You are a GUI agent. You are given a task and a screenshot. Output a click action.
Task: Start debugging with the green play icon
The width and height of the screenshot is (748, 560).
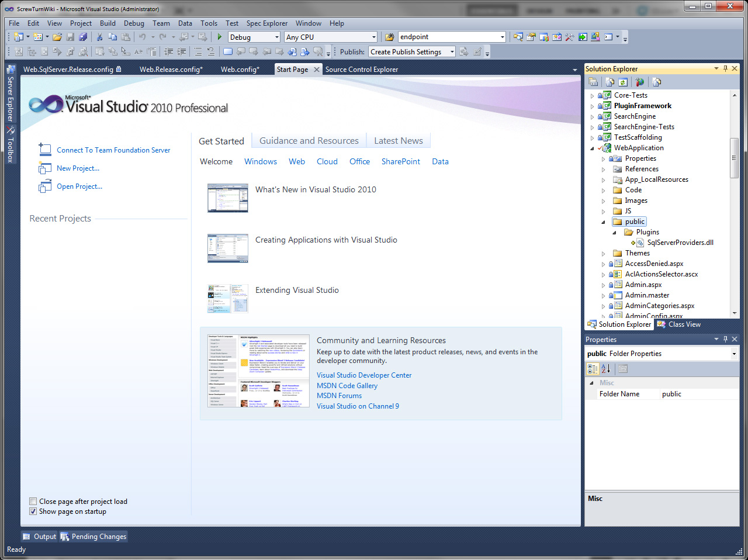point(220,37)
